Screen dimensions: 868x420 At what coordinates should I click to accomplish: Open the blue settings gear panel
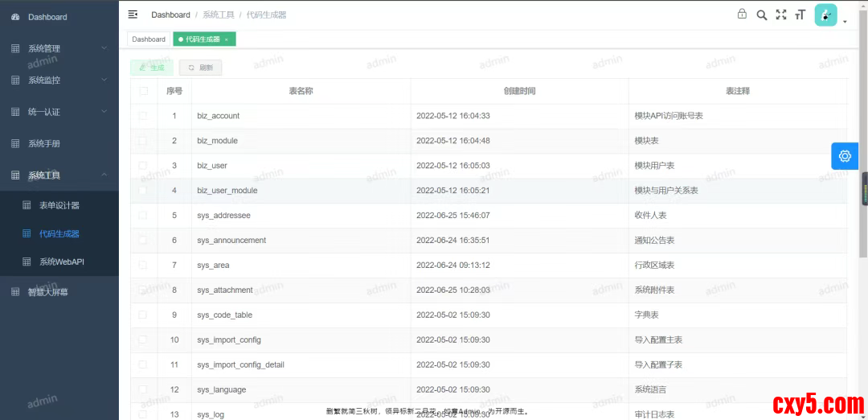pyautogui.click(x=844, y=156)
